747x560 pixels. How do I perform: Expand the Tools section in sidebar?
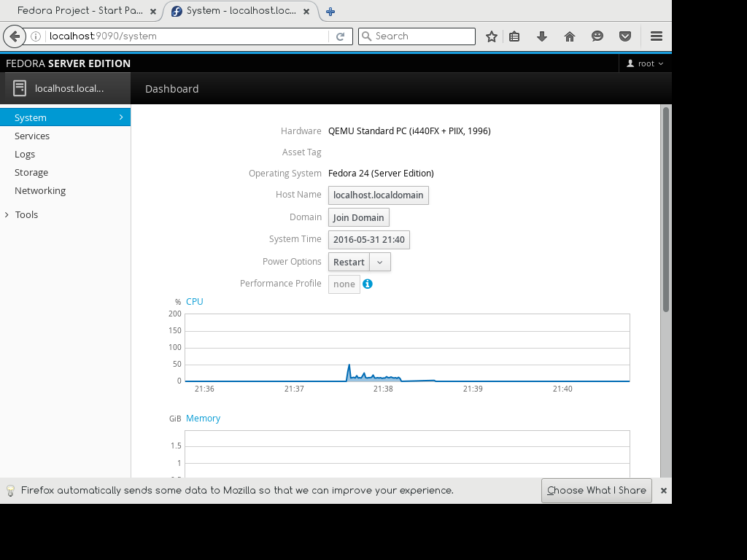(21, 215)
